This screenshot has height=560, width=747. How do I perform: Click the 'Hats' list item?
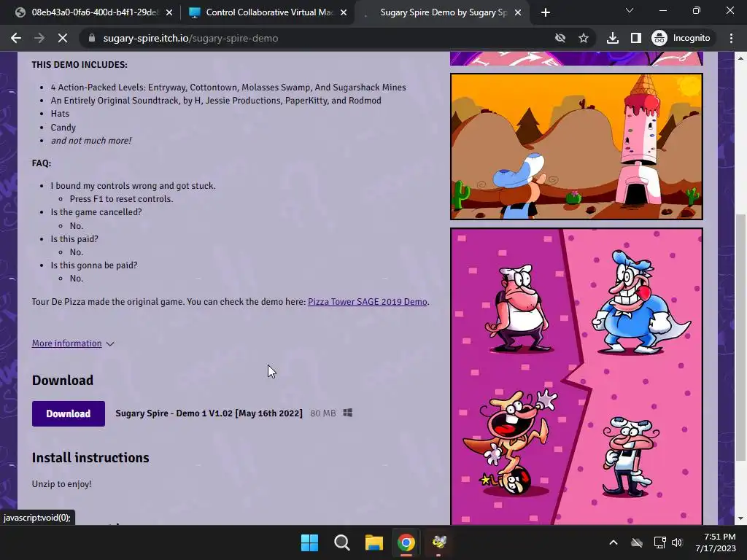(60, 113)
